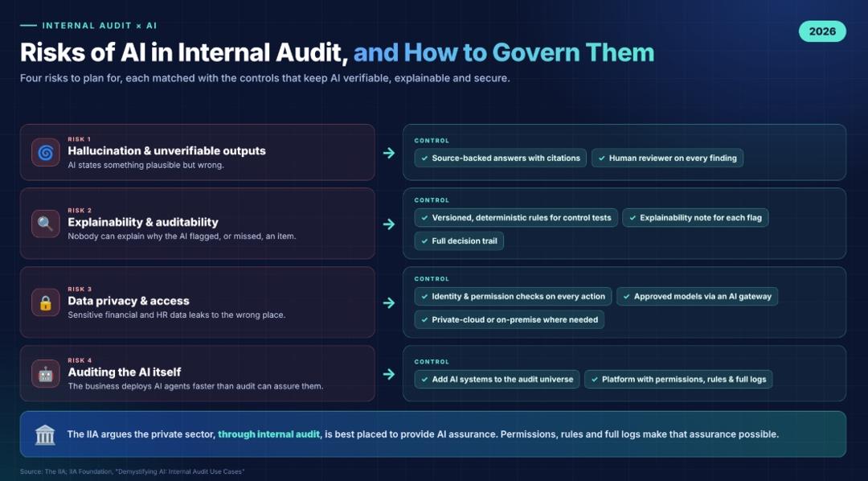Click the CONTROL label above 'Add AI systems'
The image size is (868, 481).
432,362
